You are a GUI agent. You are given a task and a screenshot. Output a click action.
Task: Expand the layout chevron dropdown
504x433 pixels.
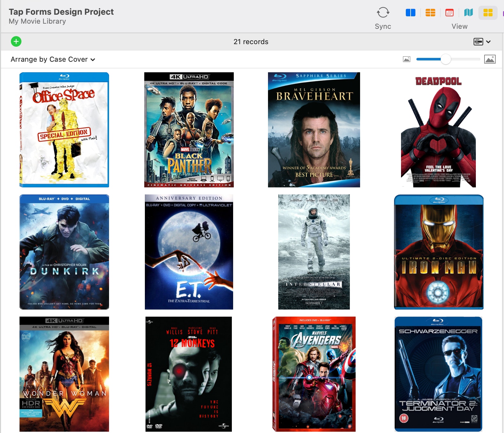coord(488,42)
